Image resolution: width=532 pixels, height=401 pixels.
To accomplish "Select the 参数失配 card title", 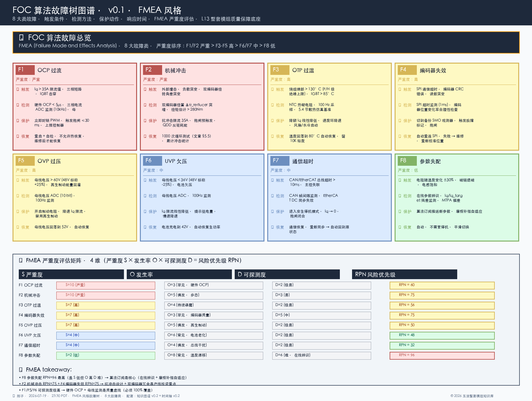I will click(x=430, y=161).
